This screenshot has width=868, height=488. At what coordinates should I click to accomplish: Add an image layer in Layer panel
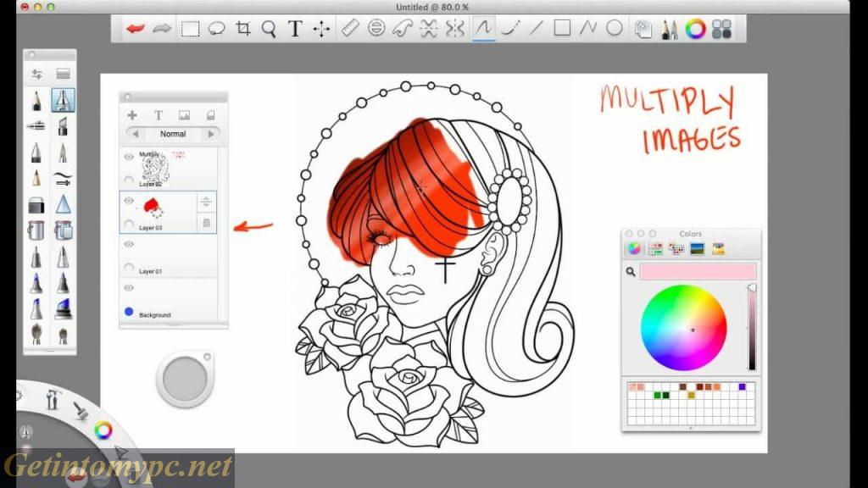point(184,115)
